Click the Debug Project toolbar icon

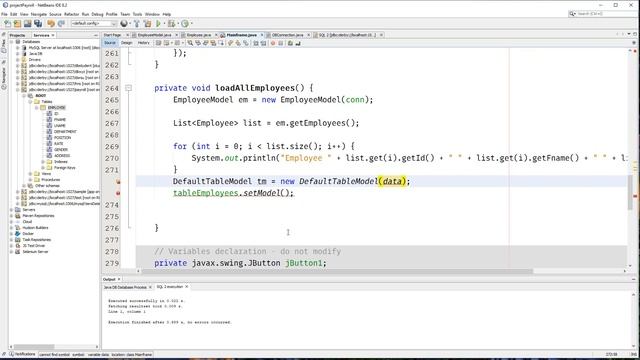coord(171,24)
